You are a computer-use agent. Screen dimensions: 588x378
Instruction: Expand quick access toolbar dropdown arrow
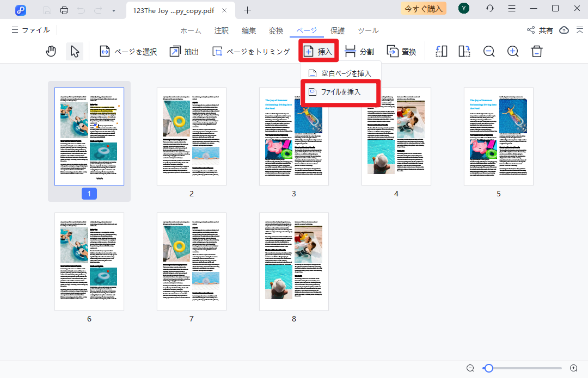(x=113, y=10)
